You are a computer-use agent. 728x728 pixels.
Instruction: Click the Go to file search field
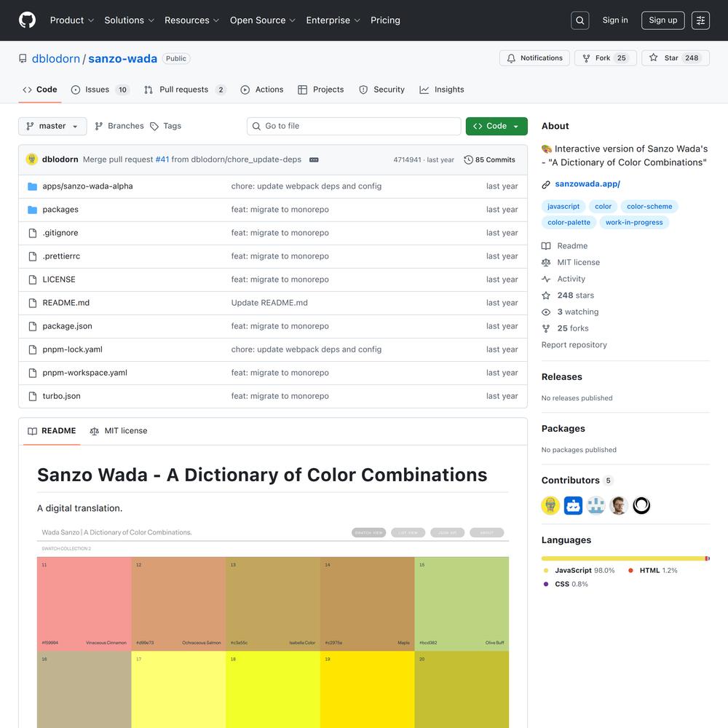(354, 126)
